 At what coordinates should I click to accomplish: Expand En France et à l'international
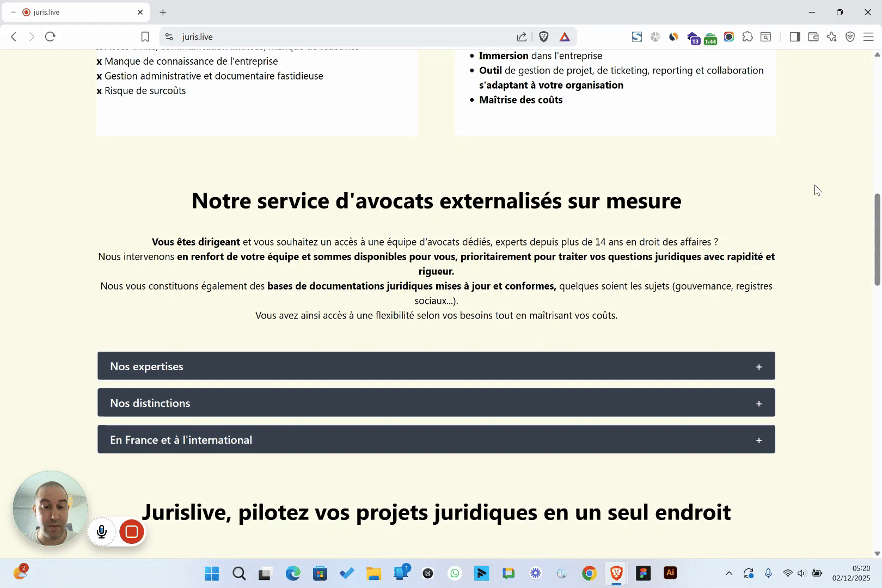pos(436,439)
